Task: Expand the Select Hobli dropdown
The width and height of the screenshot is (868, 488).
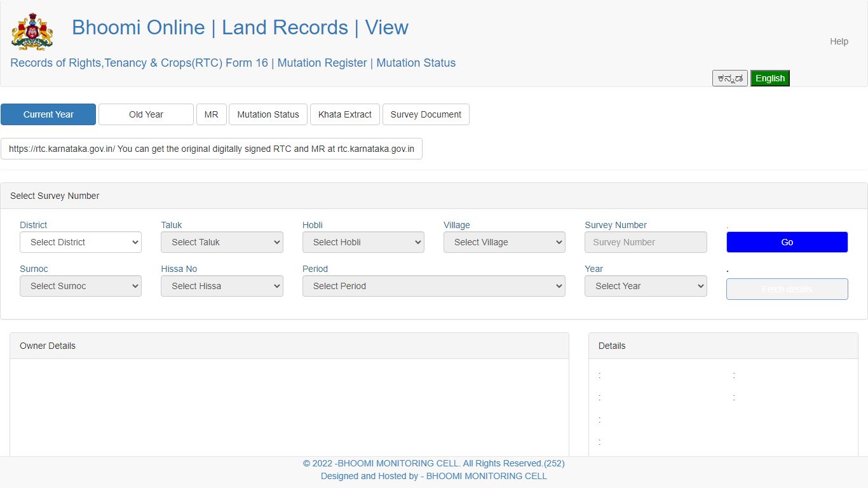Action: (x=363, y=242)
